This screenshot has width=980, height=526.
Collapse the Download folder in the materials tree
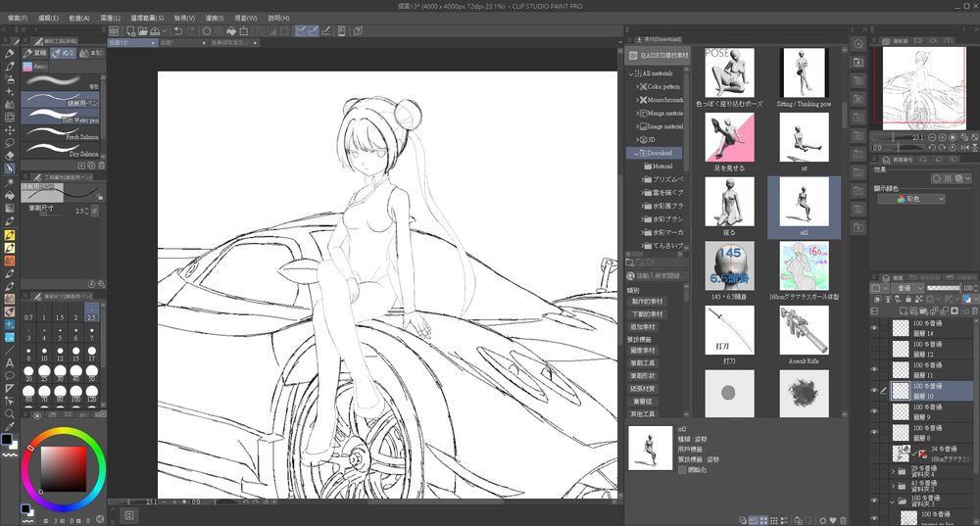(x=634, y=153)
